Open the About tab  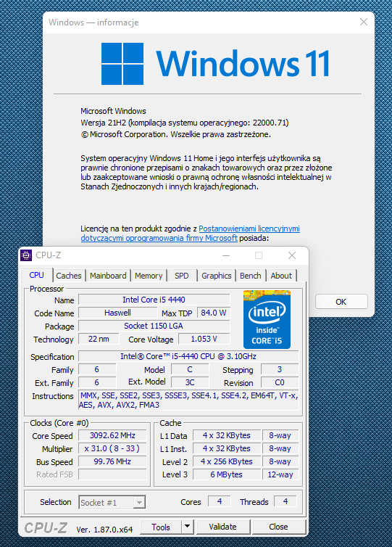281,276
